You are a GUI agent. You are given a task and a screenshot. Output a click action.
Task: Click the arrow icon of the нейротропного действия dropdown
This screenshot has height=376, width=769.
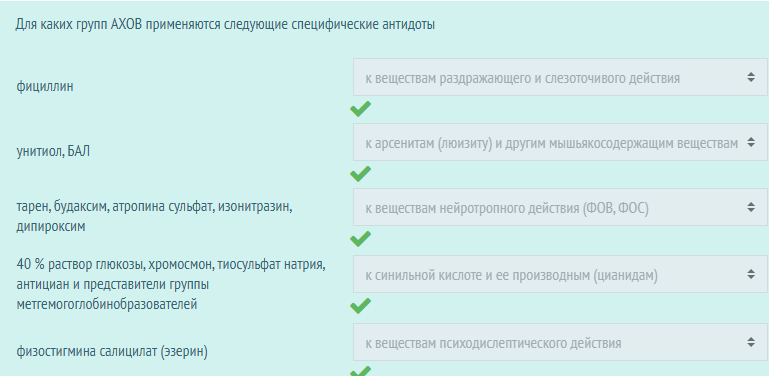coord(751,207)
